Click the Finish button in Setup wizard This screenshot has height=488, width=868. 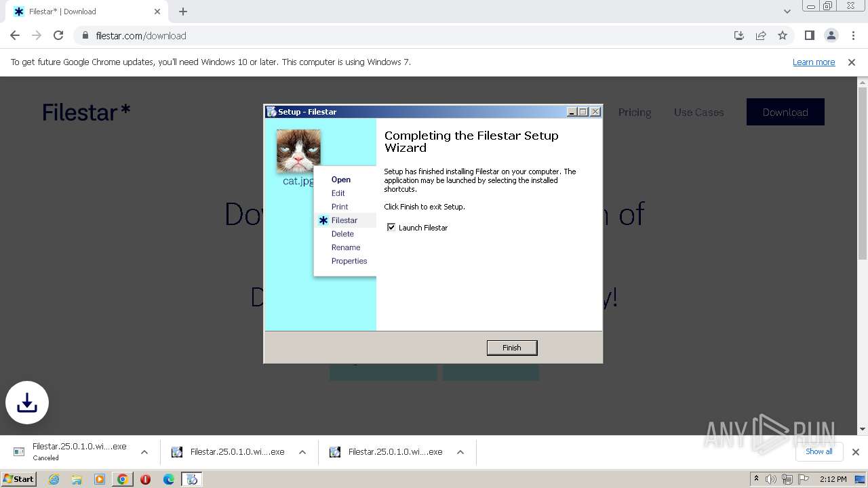[x=512, y=348]
